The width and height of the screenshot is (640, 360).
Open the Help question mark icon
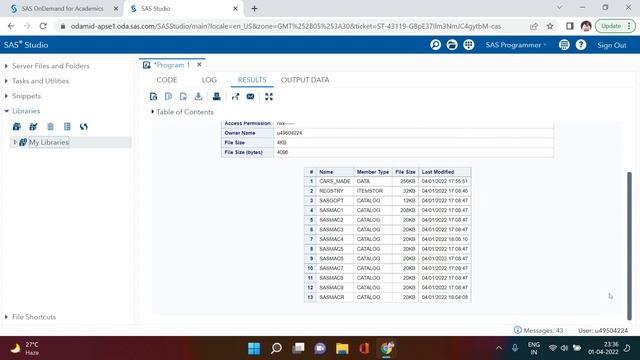[x=581, y=45]
